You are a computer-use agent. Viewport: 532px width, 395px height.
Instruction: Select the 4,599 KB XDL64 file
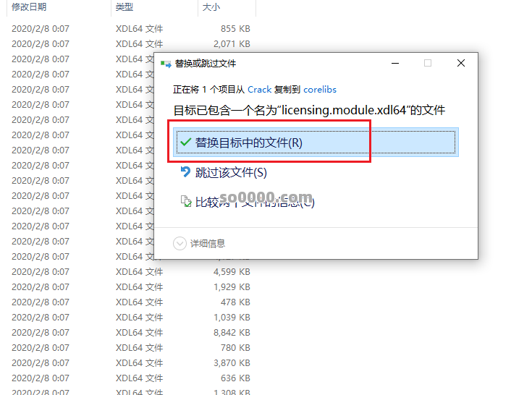(x=130, y=272)
